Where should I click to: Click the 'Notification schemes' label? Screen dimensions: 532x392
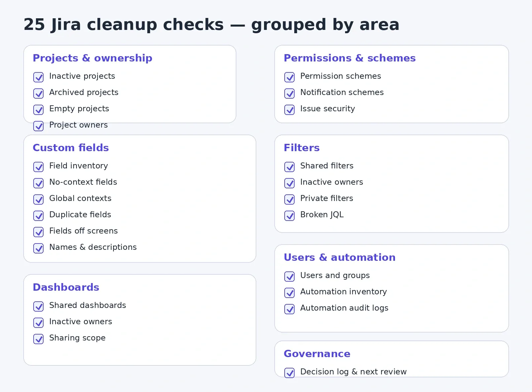pos(342,92)
